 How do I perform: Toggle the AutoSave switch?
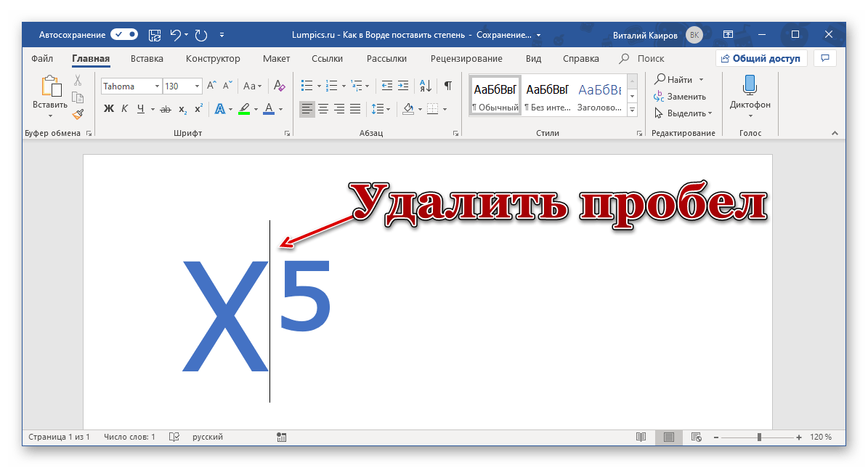[x=124, y=34]
